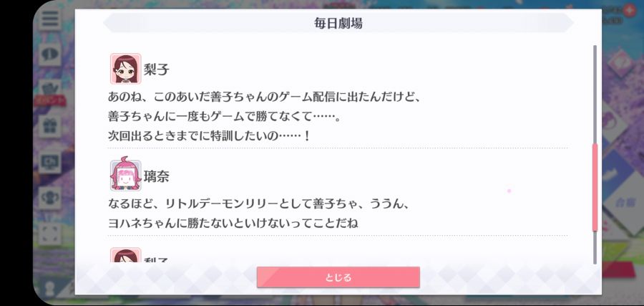Image resolution: width=644 pixels, height=306 pixels.
Task: Open the gift box present icon
Action: [51, 127]
